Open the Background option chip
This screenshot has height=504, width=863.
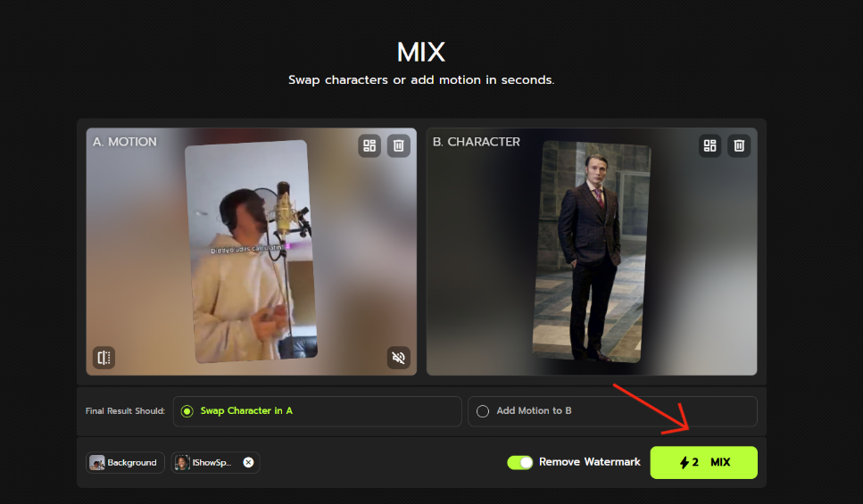pos(125,462)
